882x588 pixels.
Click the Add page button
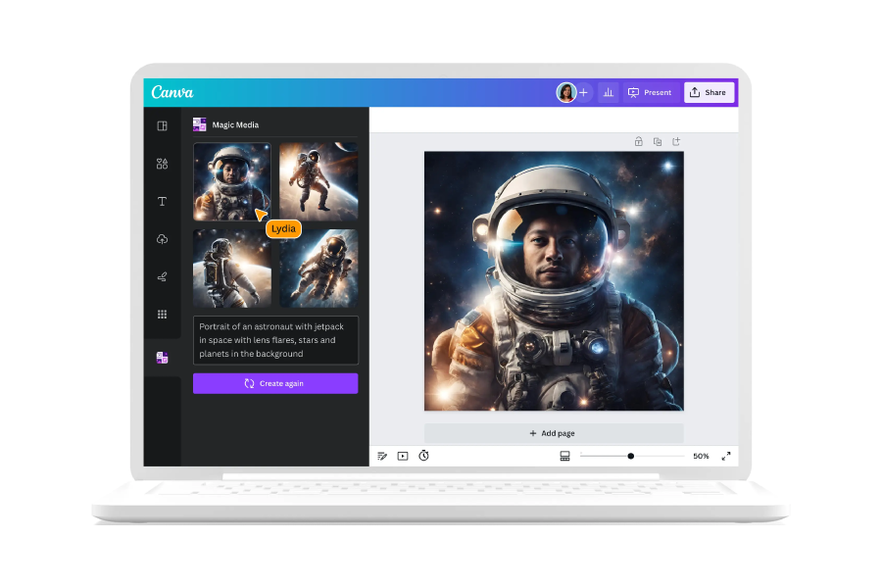pos(554,433)
